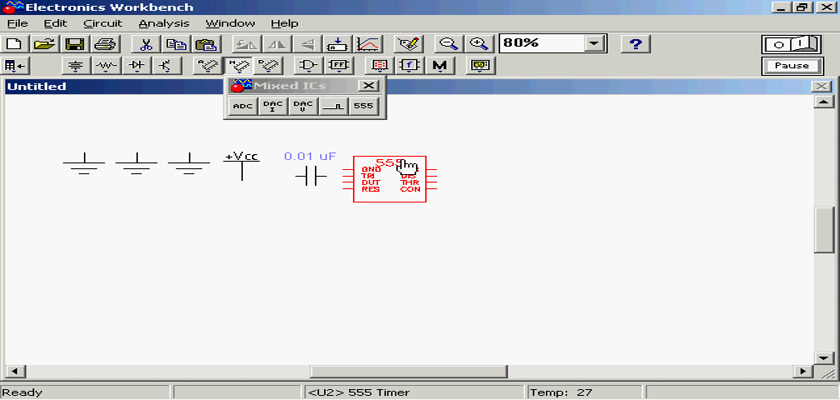
Task: Print the circuit
Action: tap(105, 44)
